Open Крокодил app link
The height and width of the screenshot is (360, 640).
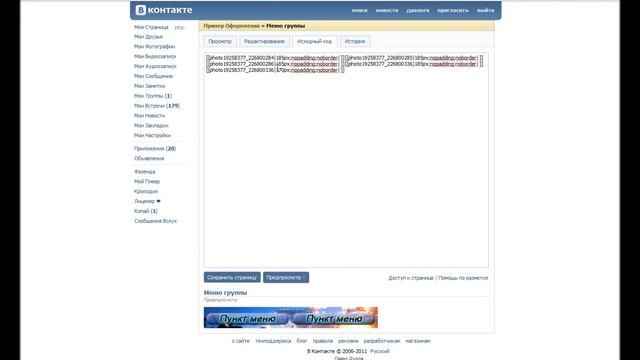coord(146,191)
